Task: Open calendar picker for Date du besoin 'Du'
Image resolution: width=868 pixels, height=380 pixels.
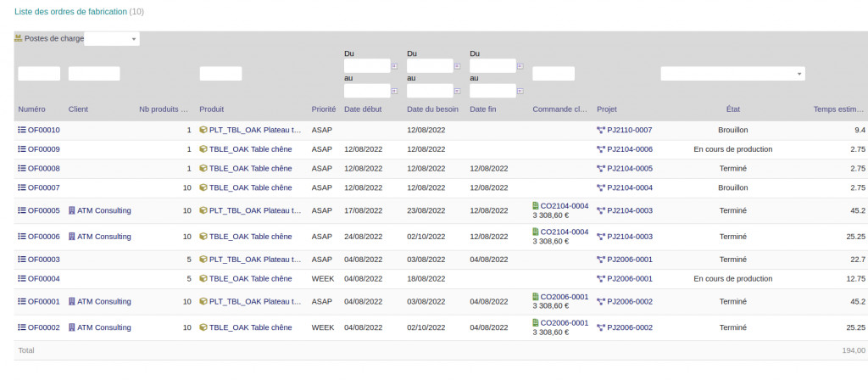Action: point(457,66)
